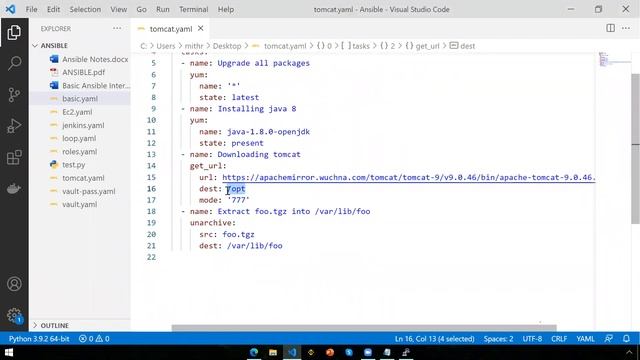Open test.py file
The width and height of the screenshot is (640, 360).
(x=73, y=164)
